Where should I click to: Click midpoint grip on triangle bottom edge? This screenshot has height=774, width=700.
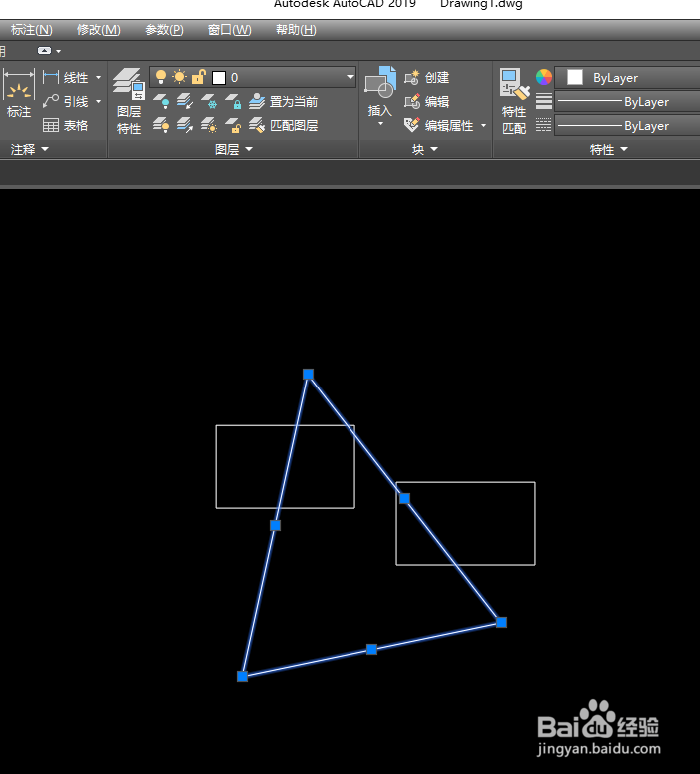point(371,649)
